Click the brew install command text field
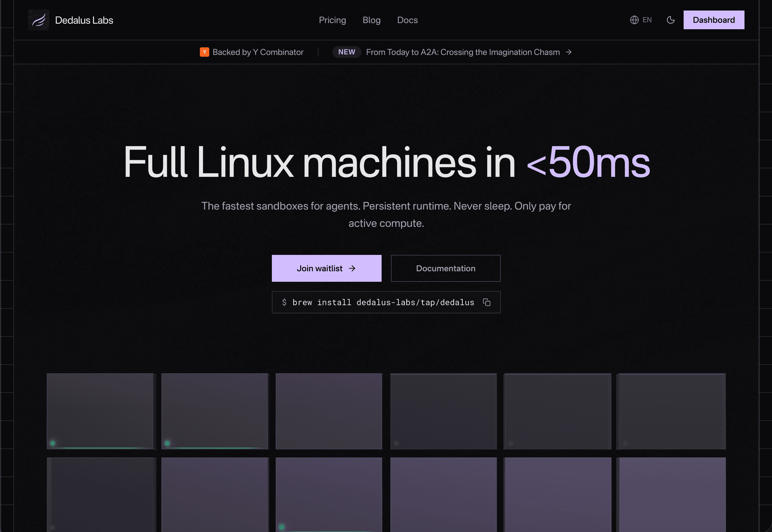 click(383, 302)
